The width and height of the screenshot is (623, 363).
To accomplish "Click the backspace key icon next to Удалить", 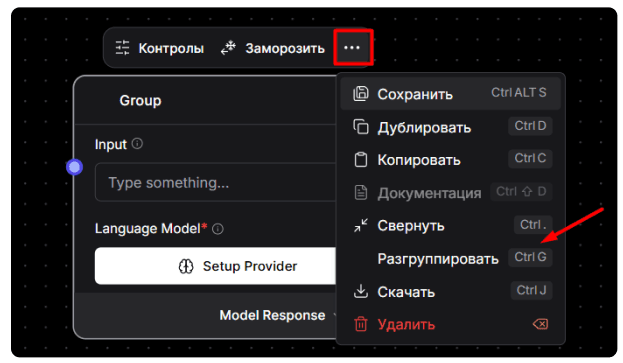I will (x=540, y=324).
